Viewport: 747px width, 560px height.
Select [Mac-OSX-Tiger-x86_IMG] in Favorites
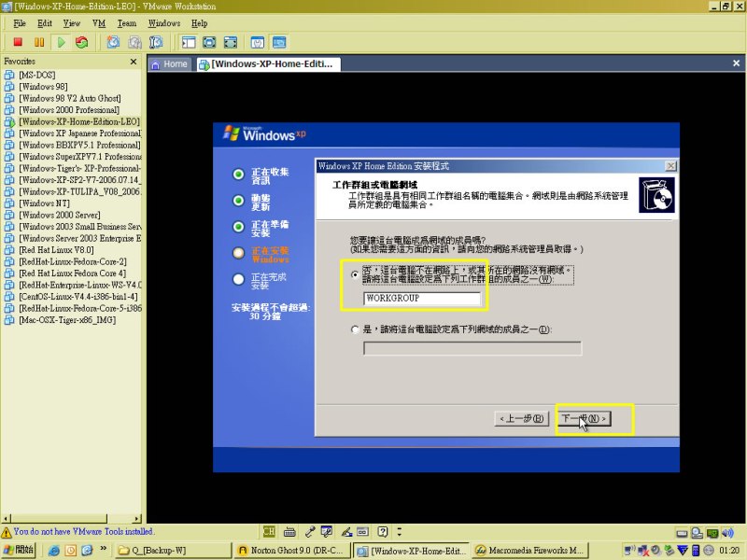pyautogui.click(x=67, y=320)
